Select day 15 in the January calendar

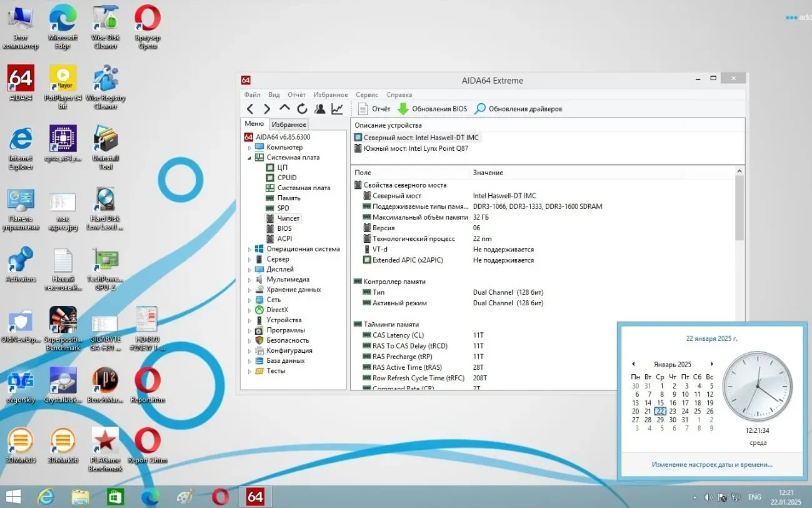(x=660, y=402)
